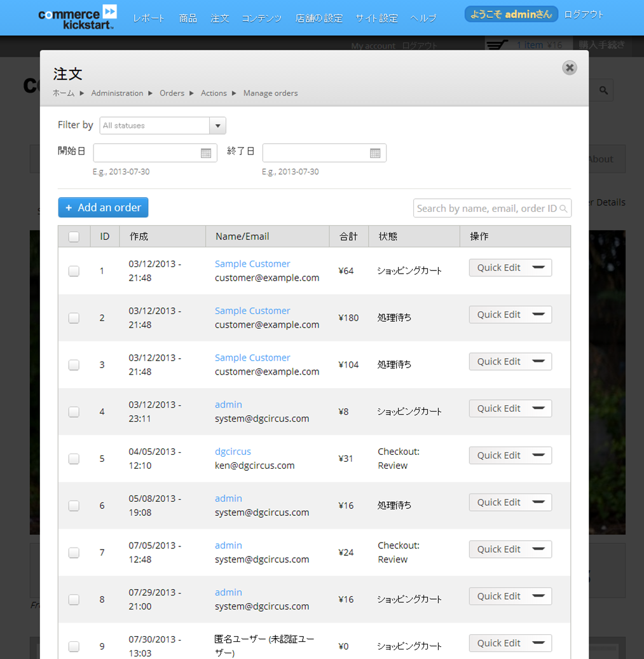Click the コンテンツ item in the admin toolbar
This screenshot has height=659, width=644.
261,18
